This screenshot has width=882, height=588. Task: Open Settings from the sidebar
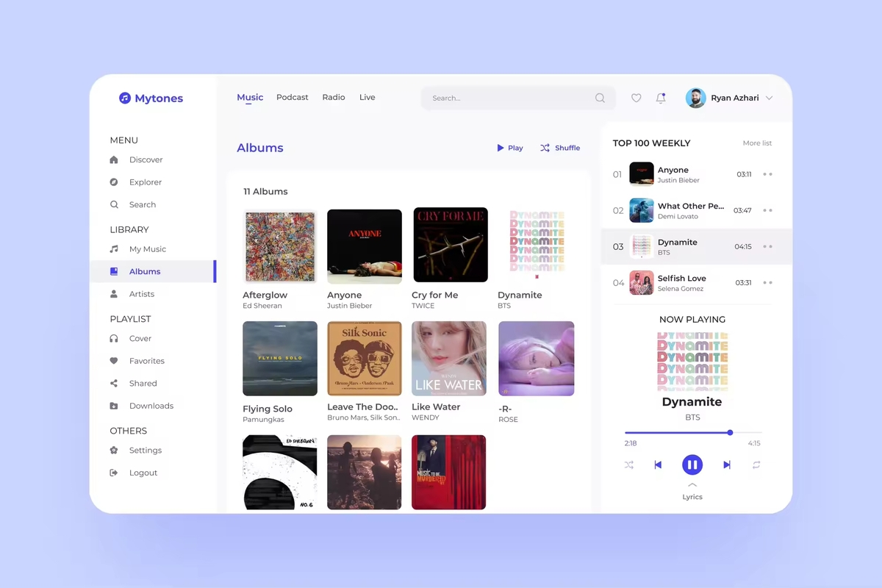click(145, 451)
